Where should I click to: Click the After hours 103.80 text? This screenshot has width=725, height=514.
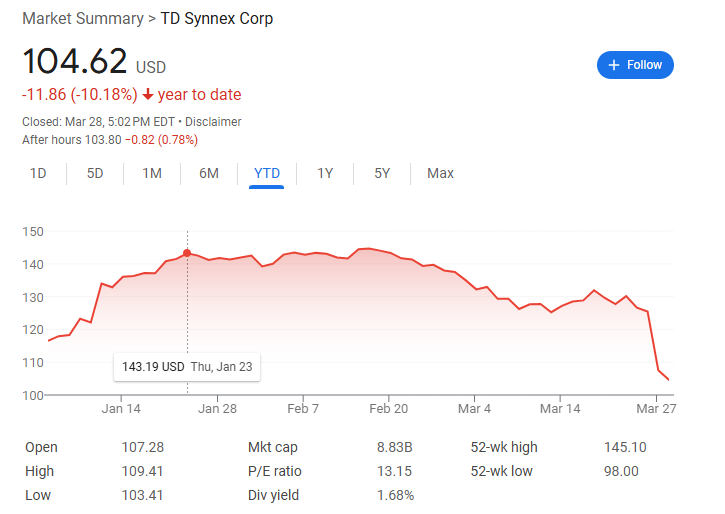coord(72,140)
